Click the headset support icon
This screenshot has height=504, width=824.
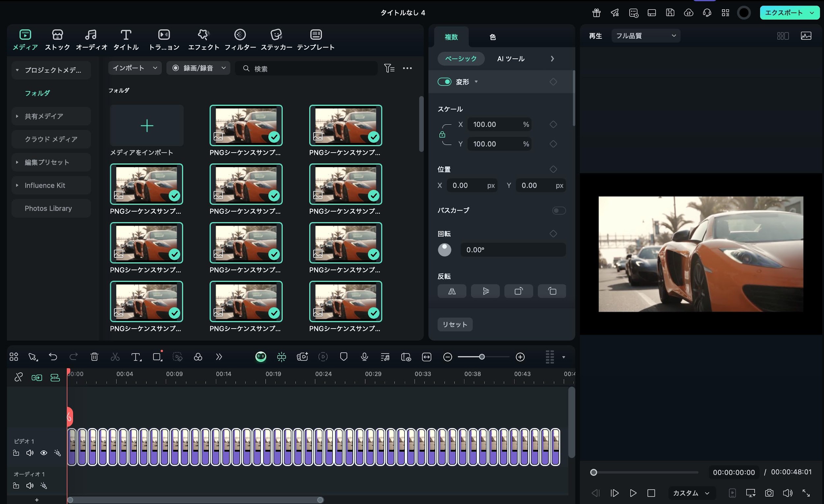[707, 13]
